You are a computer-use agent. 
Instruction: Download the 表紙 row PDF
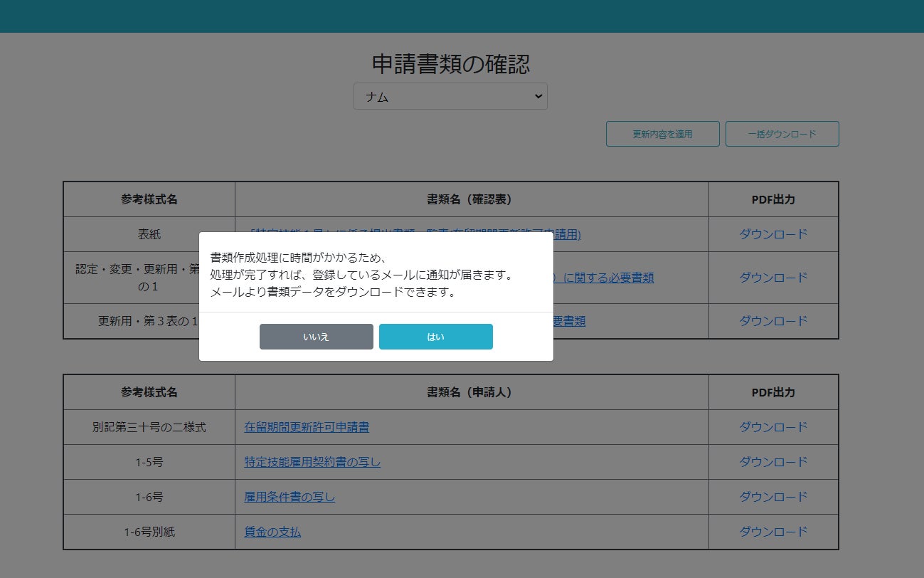(x=773, y=234)
